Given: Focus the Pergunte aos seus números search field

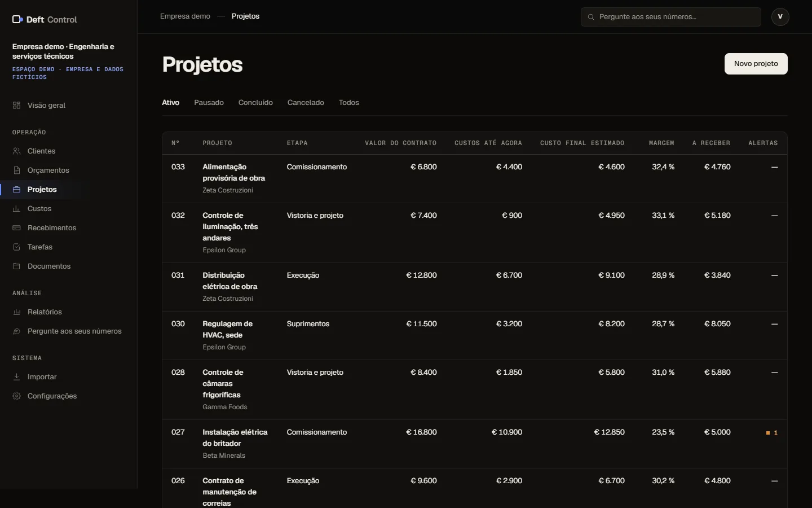Looking at the screenshot, I should pos(671,17).
